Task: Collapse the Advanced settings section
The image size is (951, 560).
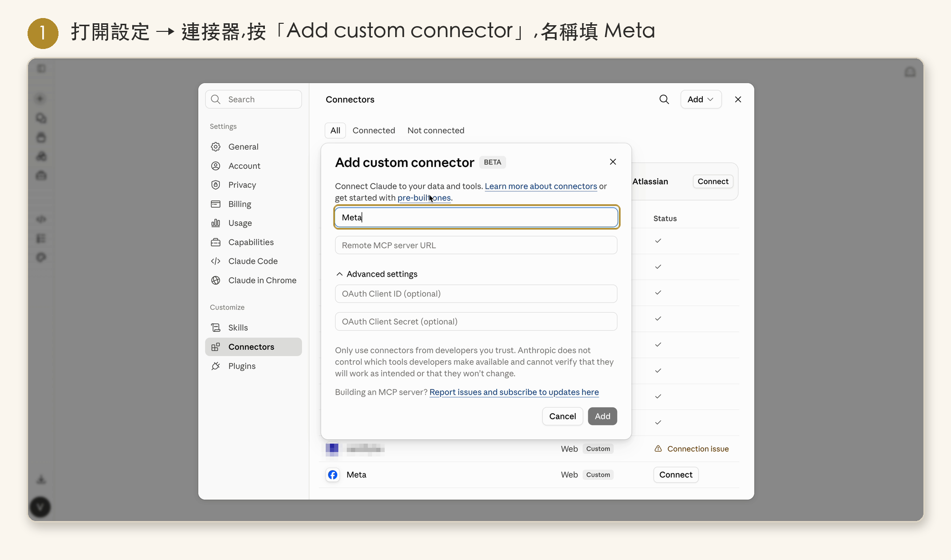Action: tap(377, 274)
